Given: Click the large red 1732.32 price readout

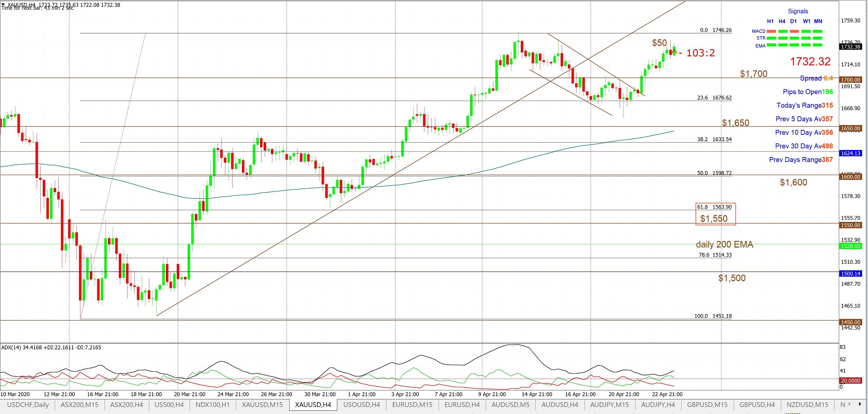Looking at the screenshot, I should (x=810, y=61).
